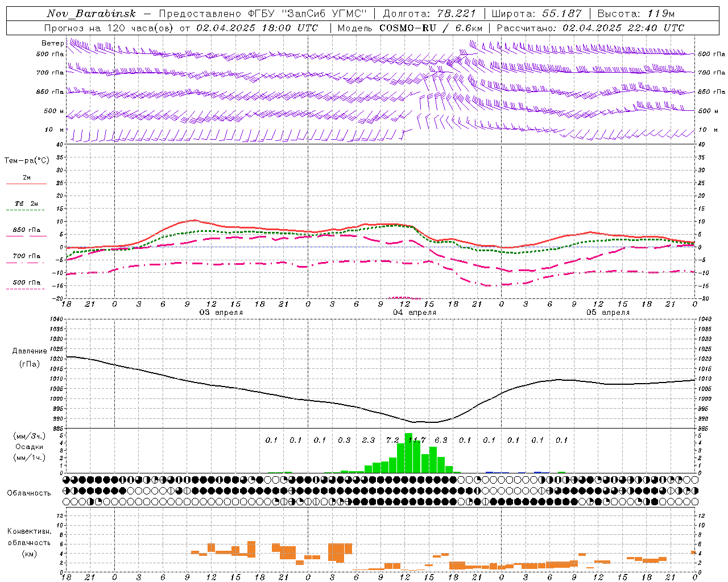Click the forecast start time 02.04.2025 18:00 UTC

click(x=257, y=28)
